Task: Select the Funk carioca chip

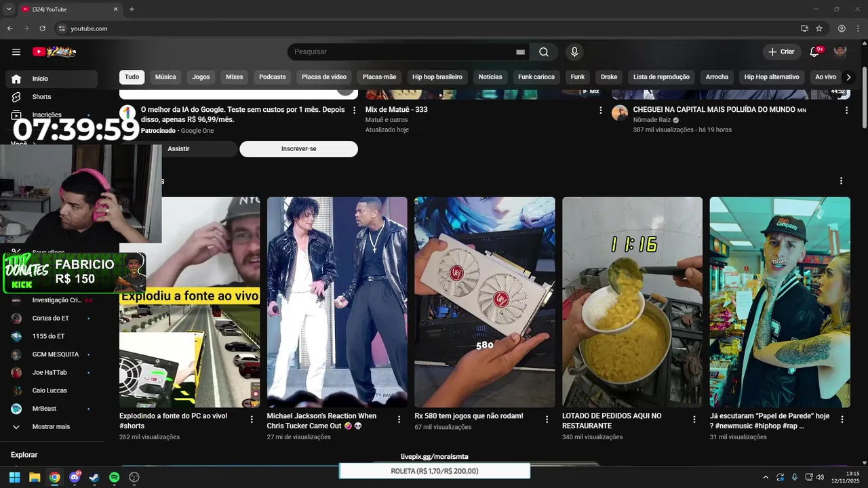Action: point(536,77)
